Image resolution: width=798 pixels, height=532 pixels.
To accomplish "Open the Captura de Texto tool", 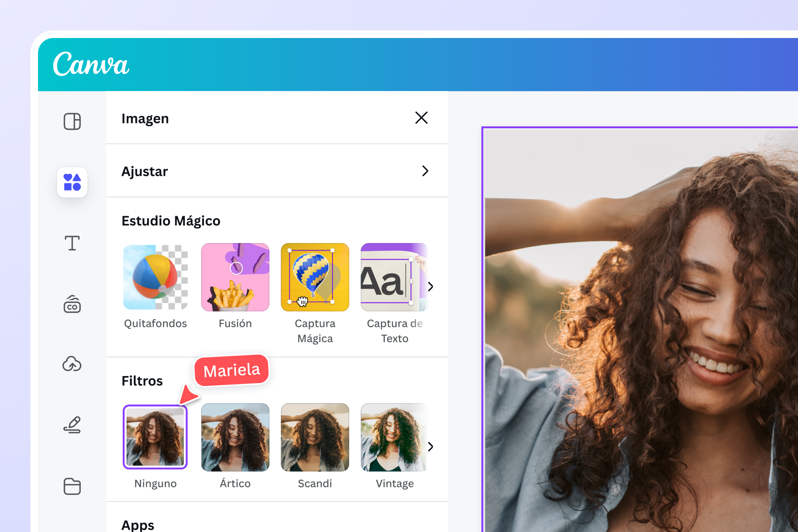I will (394, 277).
